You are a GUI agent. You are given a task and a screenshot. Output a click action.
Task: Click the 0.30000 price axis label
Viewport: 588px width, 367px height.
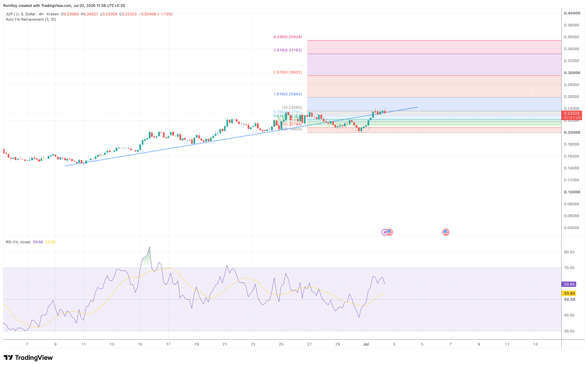(572, 73)
